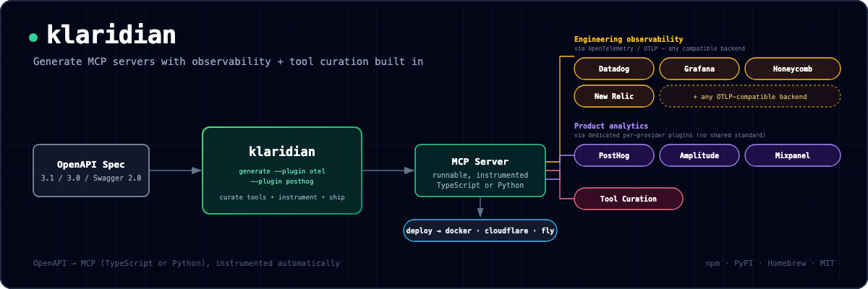Screen dimensions: 868x289
Task: Select the OpenAPI Spec box
Action: pos(91,171)
